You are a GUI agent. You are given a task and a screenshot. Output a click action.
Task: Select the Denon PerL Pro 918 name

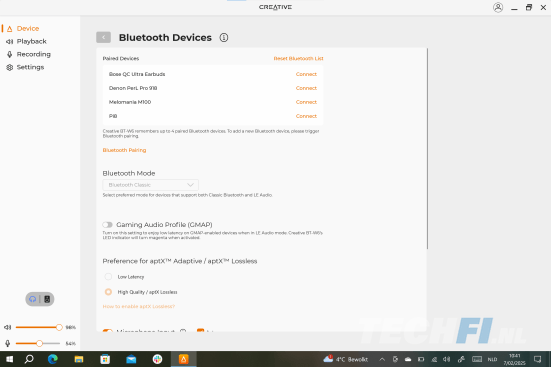(x=133, y=88)
